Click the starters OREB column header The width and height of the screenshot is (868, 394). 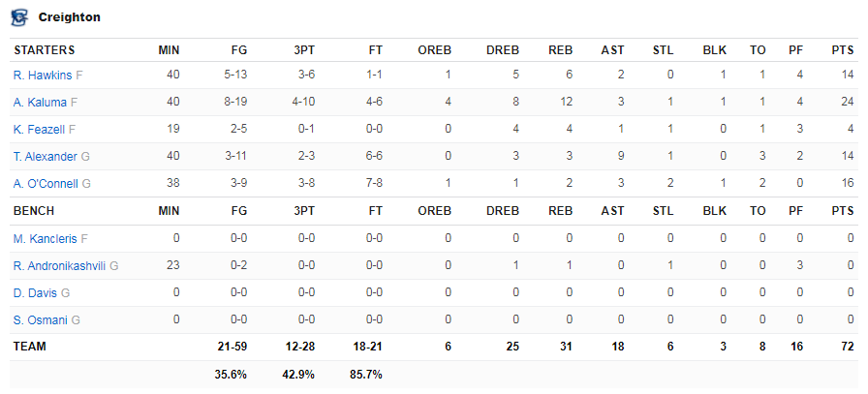435,50
